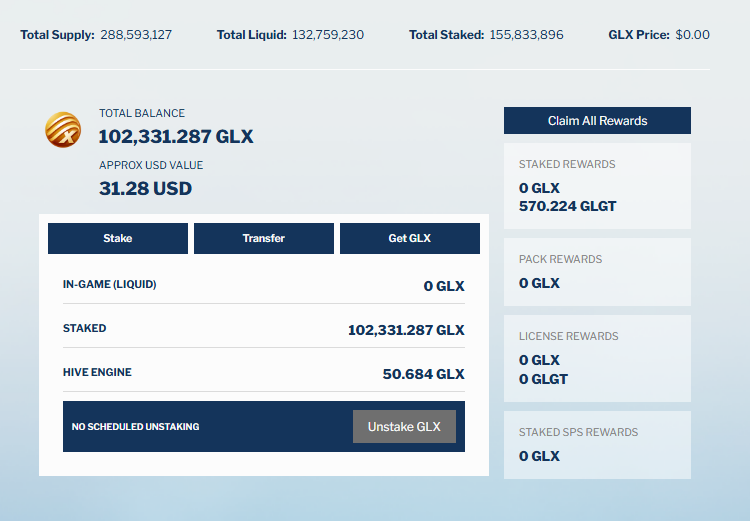Click the No Scheduled Unstaking notice

135,427
